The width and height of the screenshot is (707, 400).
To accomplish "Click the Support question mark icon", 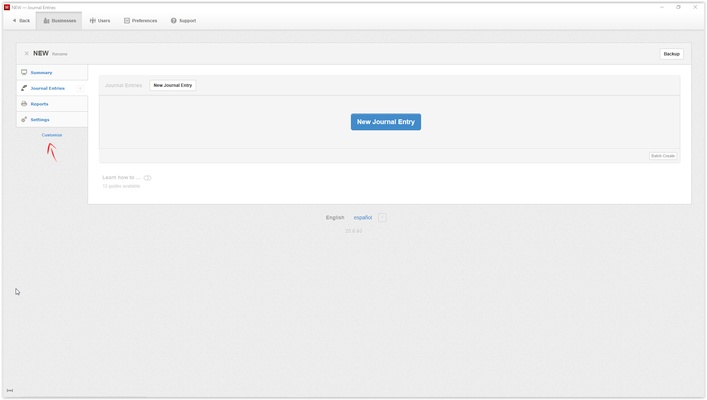I will click(x=174, y=21).
